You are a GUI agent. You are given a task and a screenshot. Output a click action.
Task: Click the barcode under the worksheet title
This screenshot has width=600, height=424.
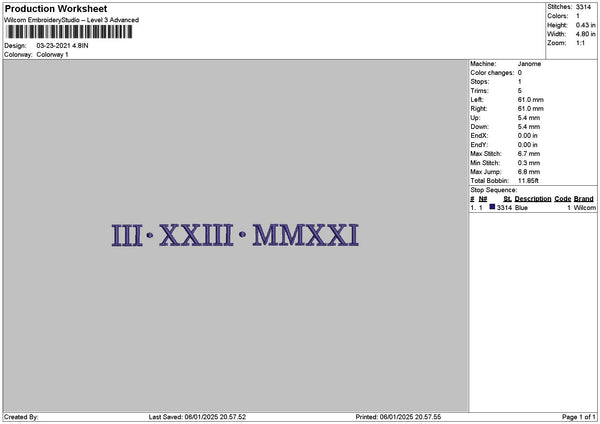(69, 32)
